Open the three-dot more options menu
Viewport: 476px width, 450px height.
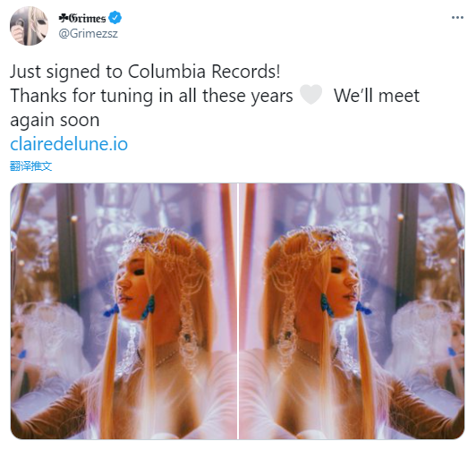tap(457, 18)
